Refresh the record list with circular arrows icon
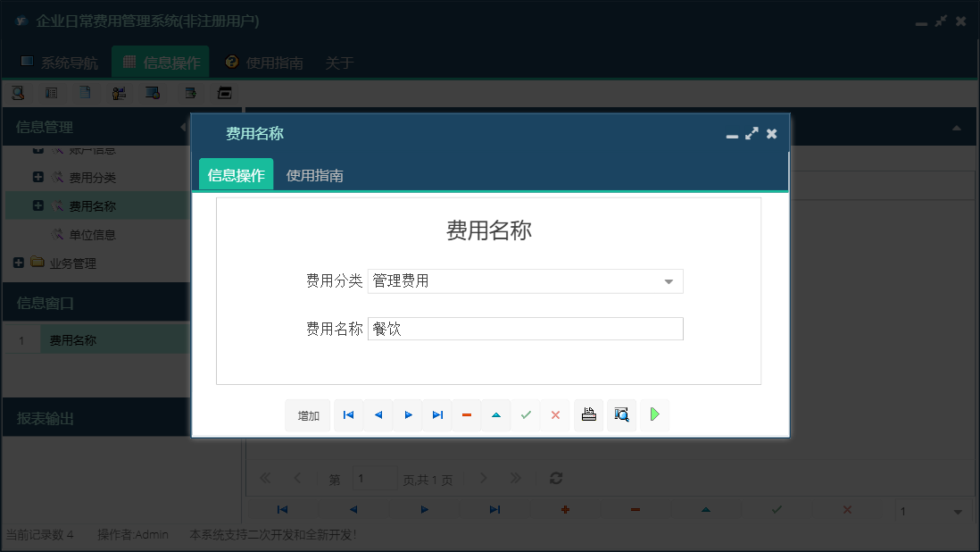 pyautogui.click(x=555, y=478)
